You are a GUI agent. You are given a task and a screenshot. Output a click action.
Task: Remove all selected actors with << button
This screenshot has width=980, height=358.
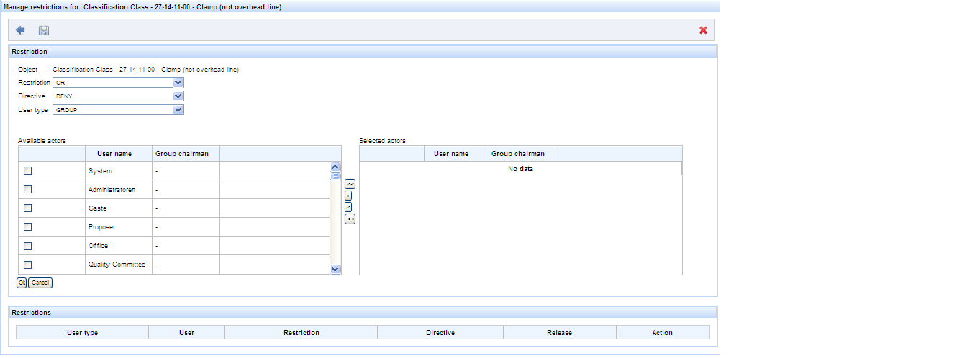[350, 219]
